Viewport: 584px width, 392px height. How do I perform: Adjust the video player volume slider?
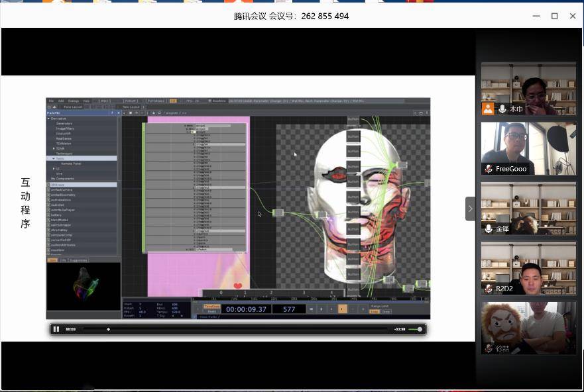pos(416,329)
